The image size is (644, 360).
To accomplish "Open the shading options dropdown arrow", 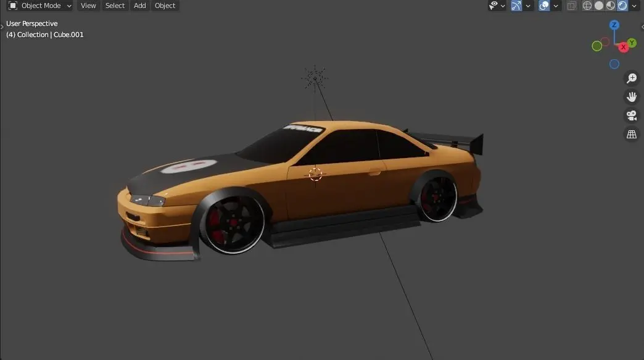I will coord(634,6).
